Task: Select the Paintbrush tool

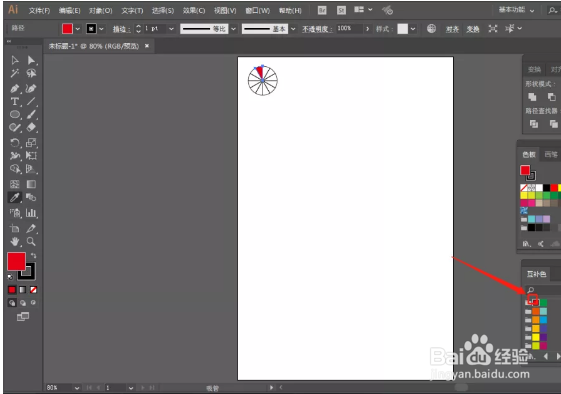Action: point(31,115)
